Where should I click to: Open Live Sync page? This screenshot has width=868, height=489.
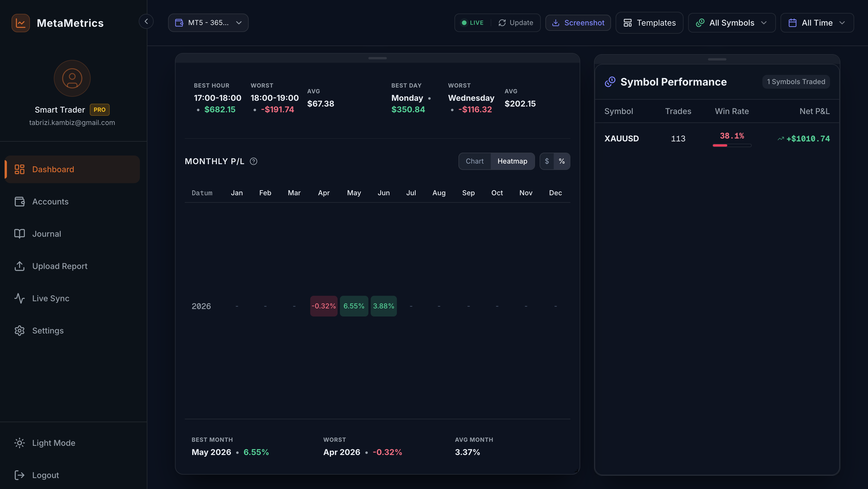72,298
